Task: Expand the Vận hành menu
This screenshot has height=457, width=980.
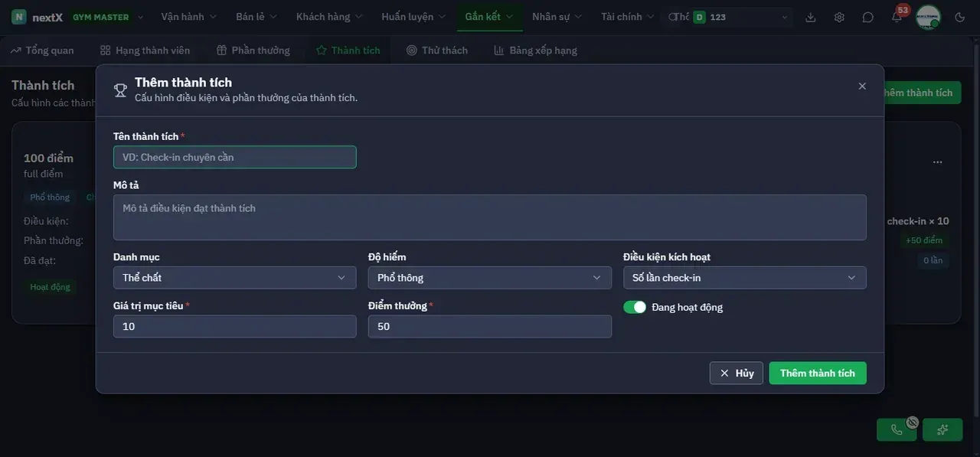Action: tap(188, 17)
